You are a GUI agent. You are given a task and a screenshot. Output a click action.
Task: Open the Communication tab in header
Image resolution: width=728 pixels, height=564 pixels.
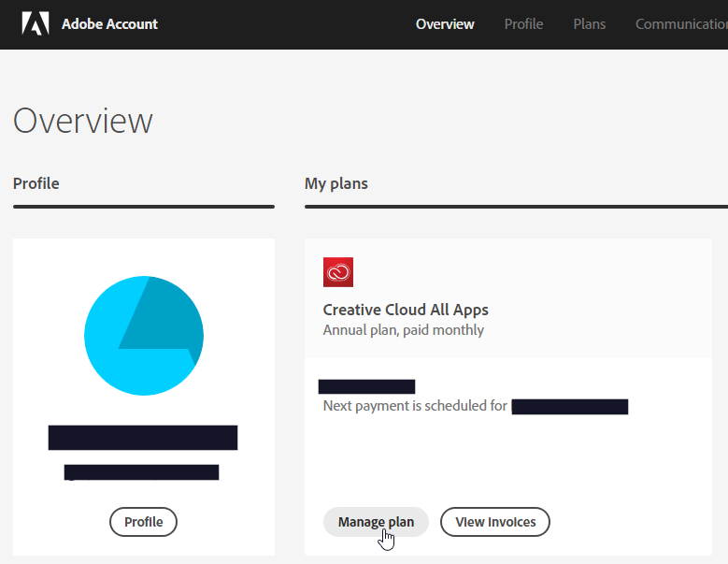(681, 24)
